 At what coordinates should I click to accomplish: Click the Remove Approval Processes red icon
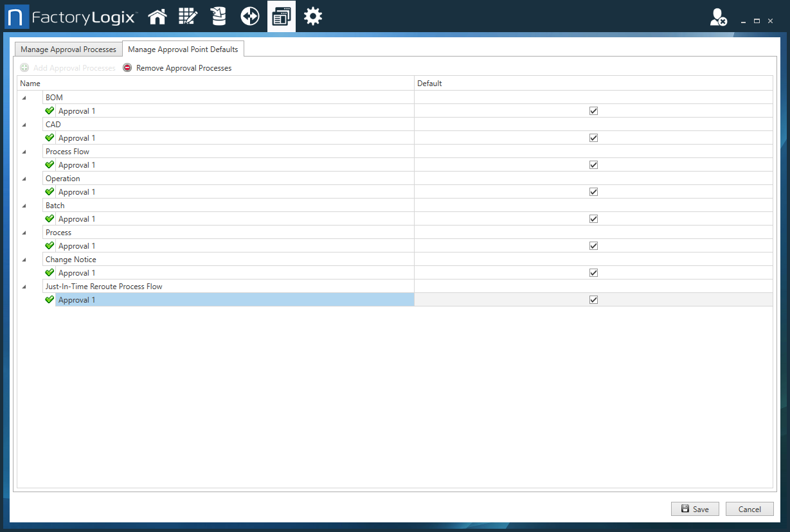click(x=127, y=67)
